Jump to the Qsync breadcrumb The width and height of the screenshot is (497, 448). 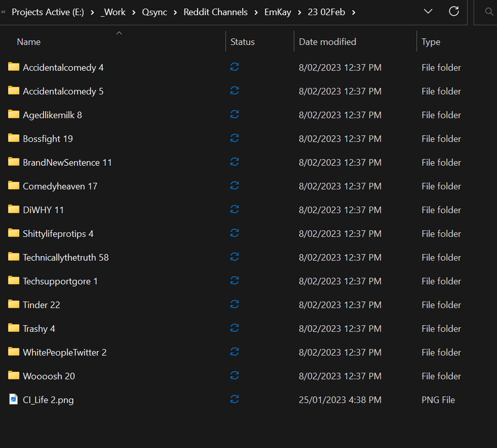click(154, 12)
